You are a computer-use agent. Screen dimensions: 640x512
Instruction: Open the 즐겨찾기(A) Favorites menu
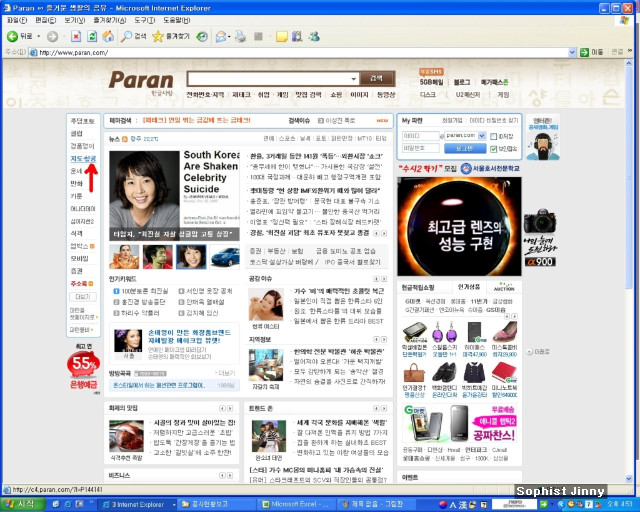(109, 20)
